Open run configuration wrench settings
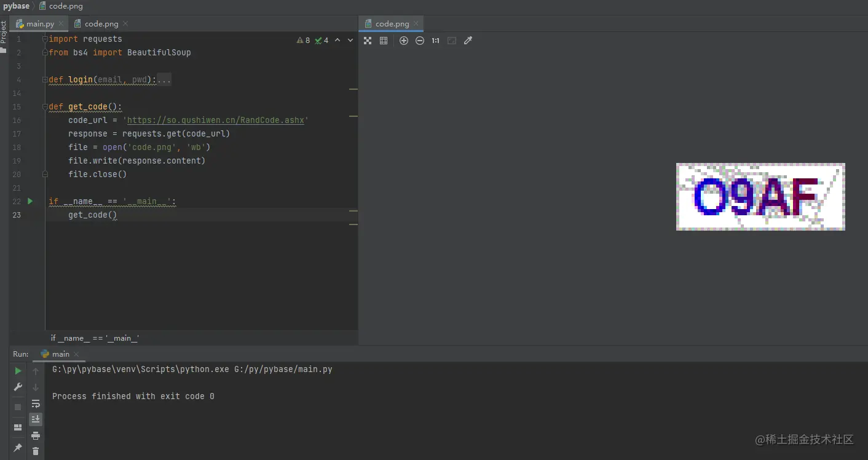The height and width of the screenshot is (460, 868). pyautogui.click(x=18, y=387)
